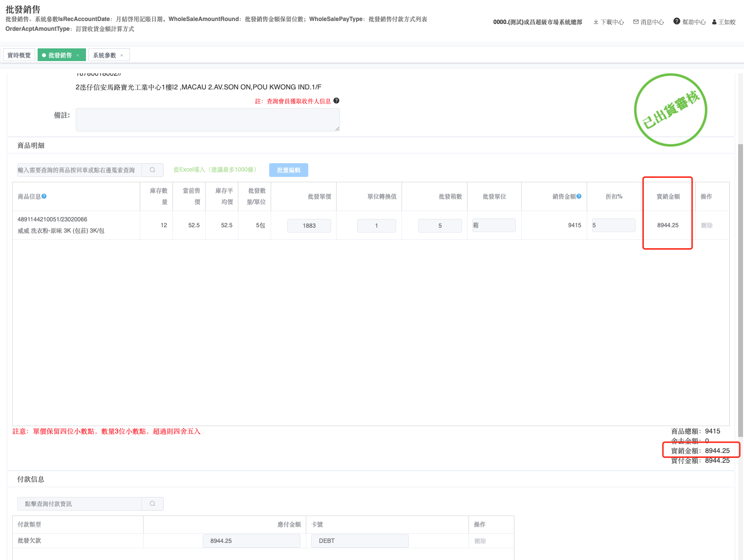The image size is (744, 560).
Task: Click the 批量編輯 button
Action: click(289, 170)
